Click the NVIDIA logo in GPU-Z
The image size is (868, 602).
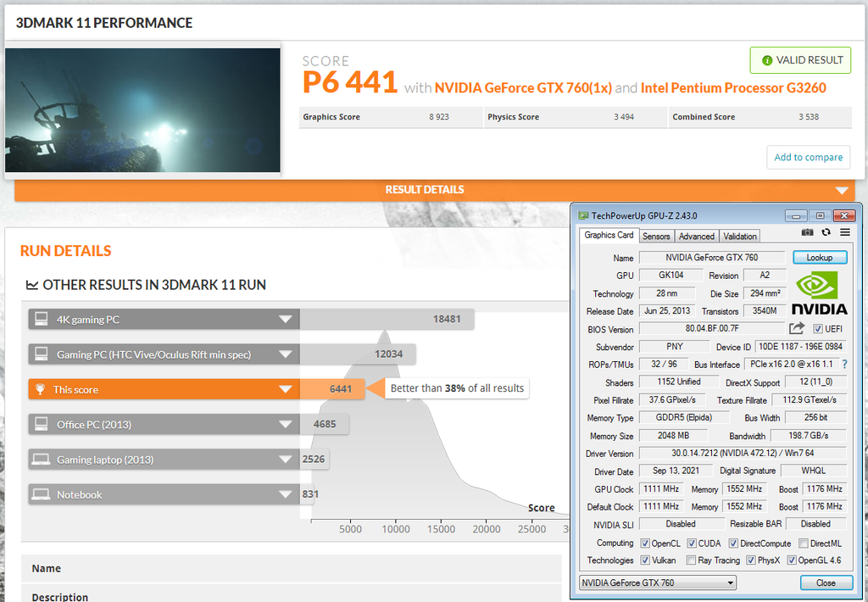click(x=820, y=293)
